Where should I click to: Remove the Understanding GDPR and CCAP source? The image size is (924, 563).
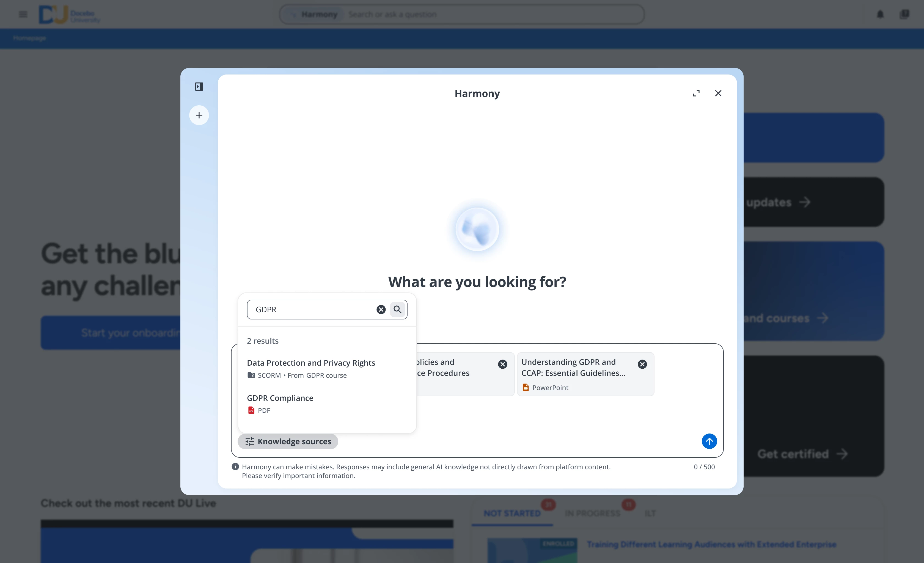coord(642,364)
